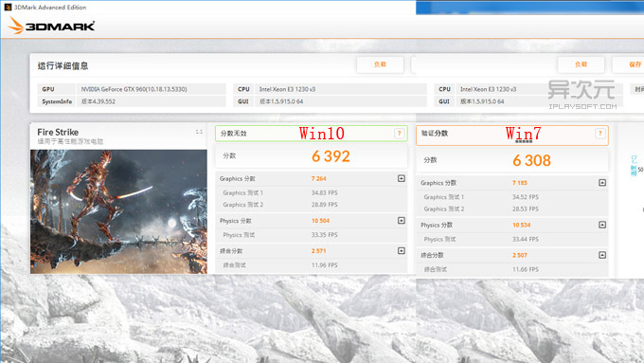644x363 pixels.
Task: Click the 验证分数 status label
Action: pos(435,134)
